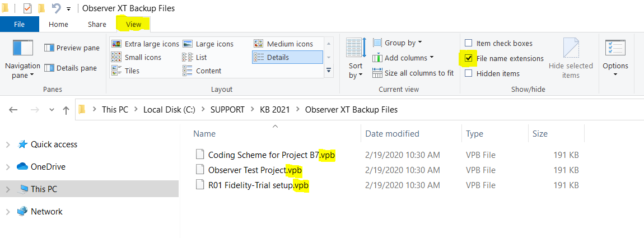The width and height of the screenshot is (644, 238).
Task: Expand This PC tree node
Action: tap(7, 189)
